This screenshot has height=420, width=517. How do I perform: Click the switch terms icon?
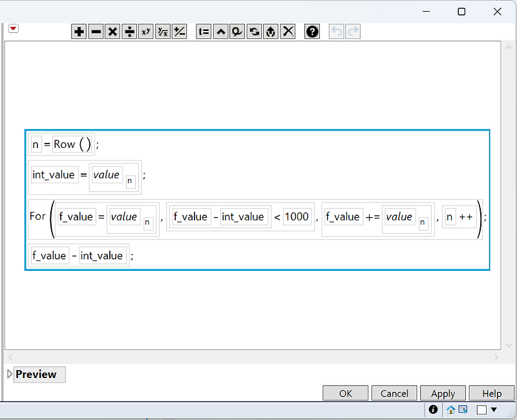[x=253, y=31]
